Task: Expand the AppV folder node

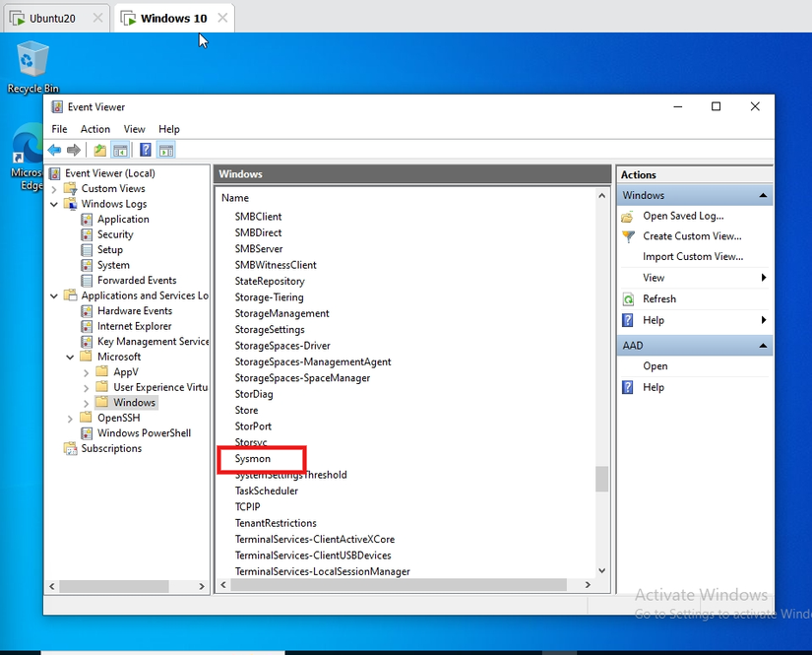Action: tap(86, 372)
